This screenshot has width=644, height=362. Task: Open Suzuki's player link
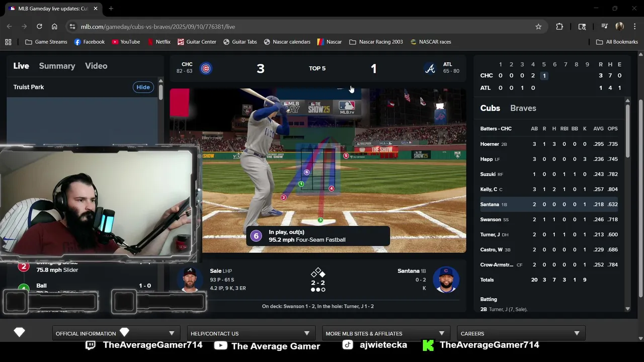coord(488,174)
